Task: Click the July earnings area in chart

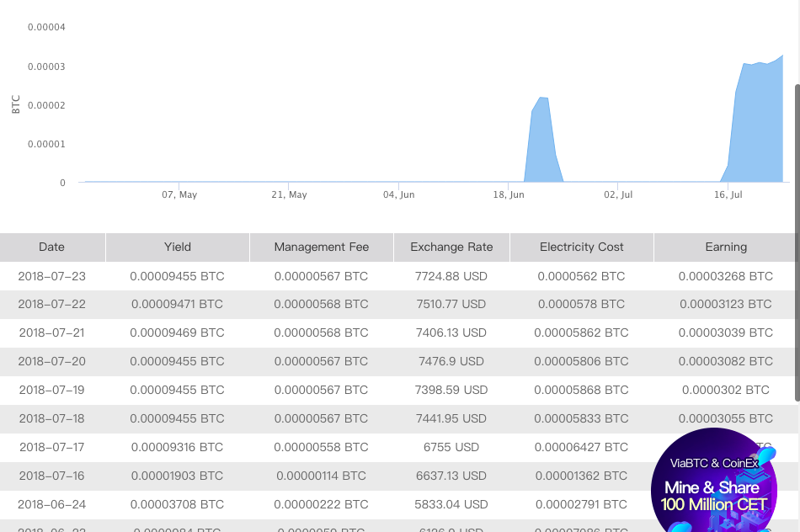Action: (758, 126)
